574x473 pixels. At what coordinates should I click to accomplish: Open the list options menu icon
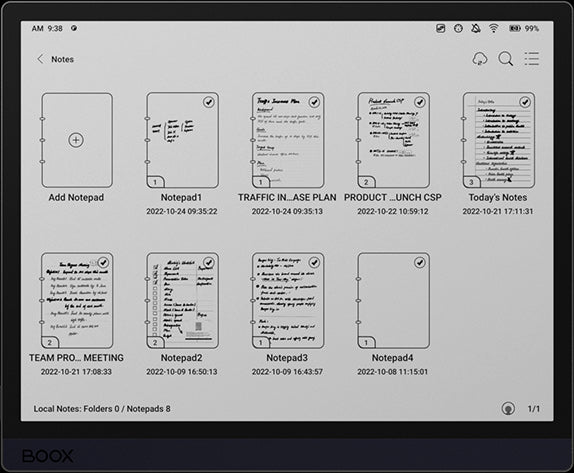tap(532, 59)
